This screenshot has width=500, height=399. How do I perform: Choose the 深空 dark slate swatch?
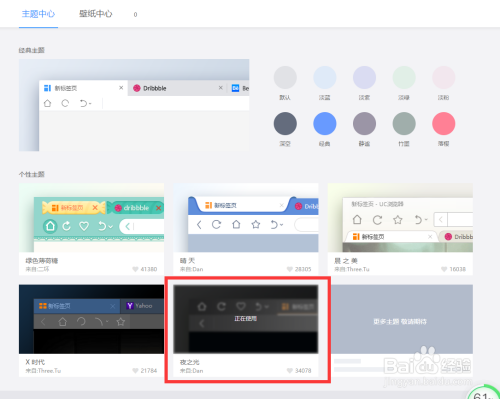pos(285,124)
